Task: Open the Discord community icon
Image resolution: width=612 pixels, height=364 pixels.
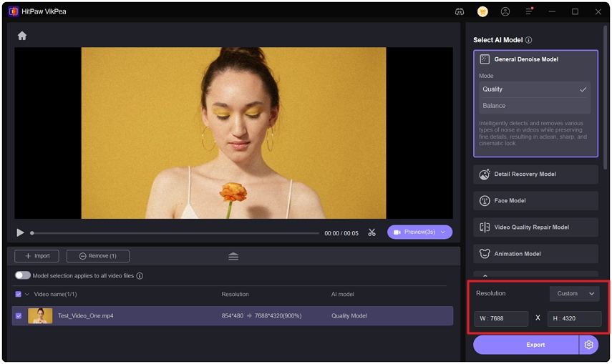Action: coord(460,11)
